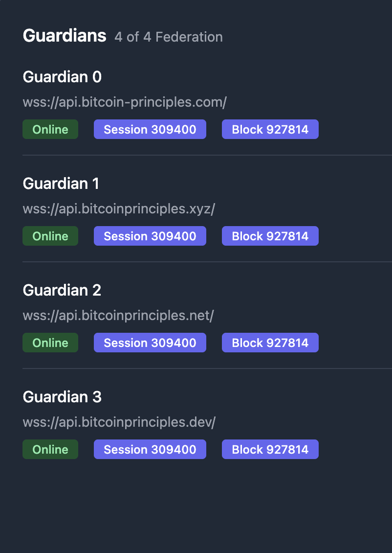Click Guardian 0's Session 309400 badge
Screen dimensions: 392x553
point(150,129)
